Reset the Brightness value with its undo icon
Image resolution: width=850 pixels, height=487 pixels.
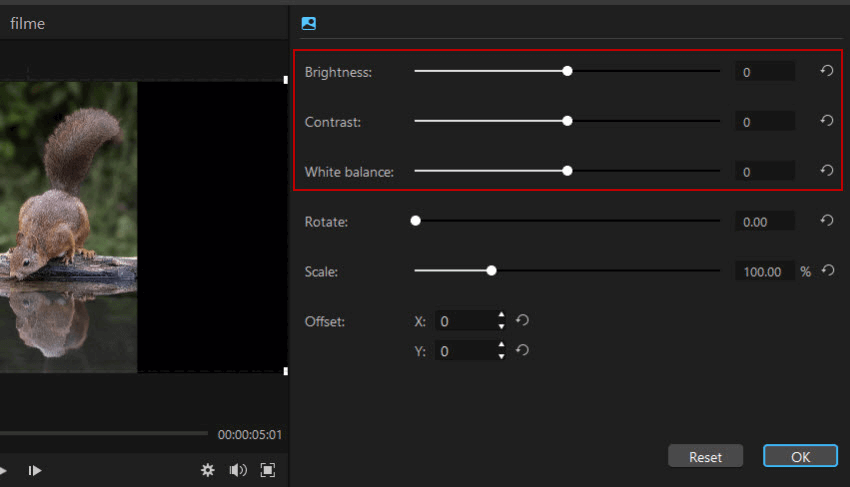tap(827, 71)
